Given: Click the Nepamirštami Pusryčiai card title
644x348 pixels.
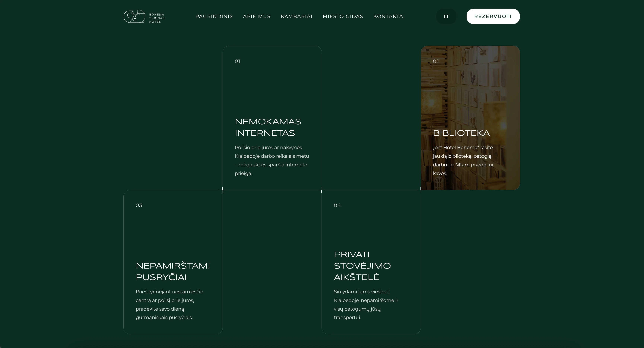Looking at the screenshot, I should 173,271.
